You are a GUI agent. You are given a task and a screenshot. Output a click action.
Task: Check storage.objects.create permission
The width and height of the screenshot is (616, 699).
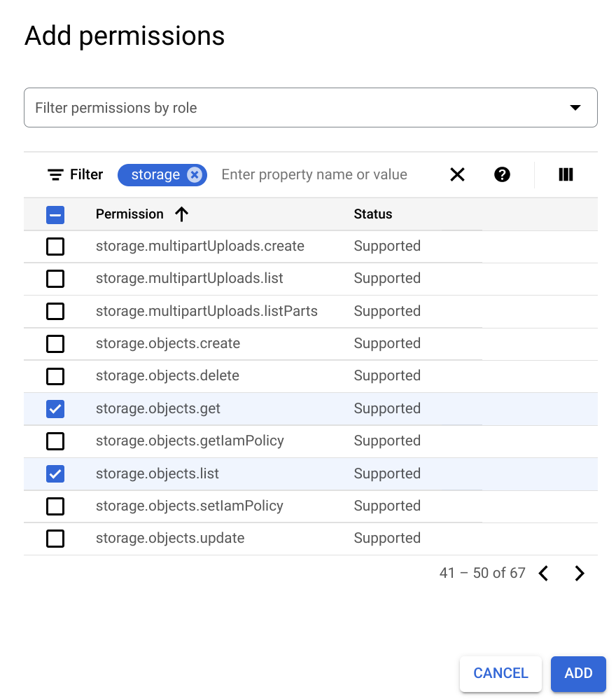point(55,344)
